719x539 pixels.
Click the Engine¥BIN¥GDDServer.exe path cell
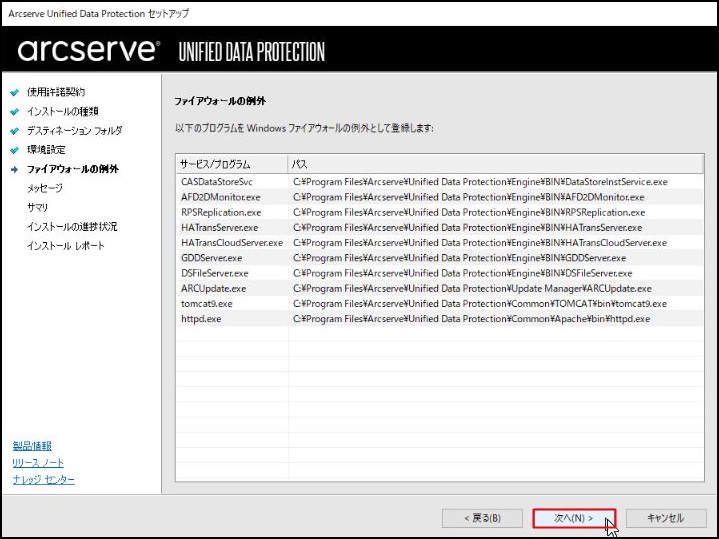pyautogui.click(x=459, y=258)
